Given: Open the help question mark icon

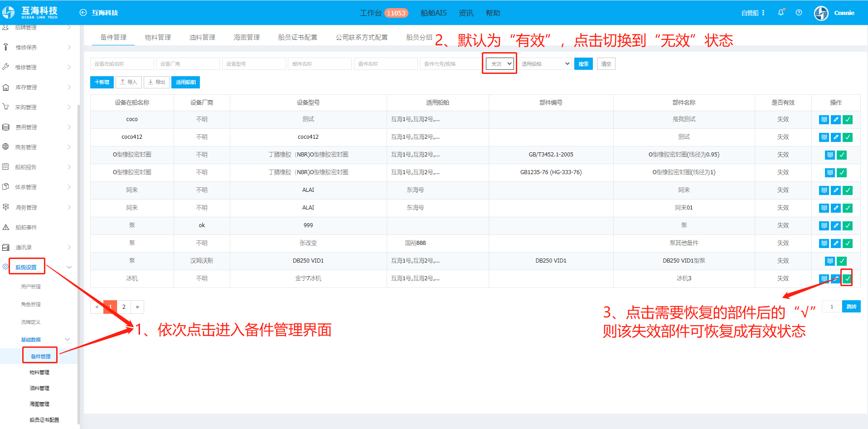Looking at the screenshot, I should [799, 13].
